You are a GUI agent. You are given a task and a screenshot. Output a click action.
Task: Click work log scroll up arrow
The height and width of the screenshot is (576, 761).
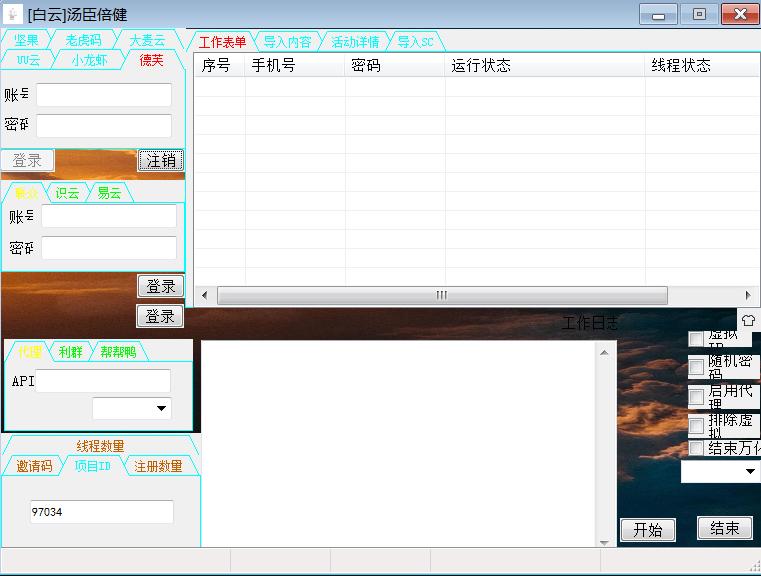coord(603,351)
